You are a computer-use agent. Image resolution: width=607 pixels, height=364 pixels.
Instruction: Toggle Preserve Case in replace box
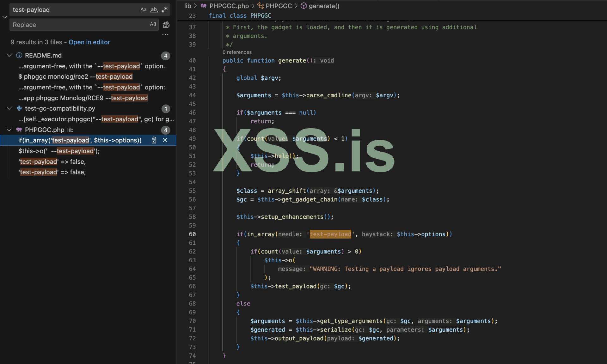tap(153, 25)
